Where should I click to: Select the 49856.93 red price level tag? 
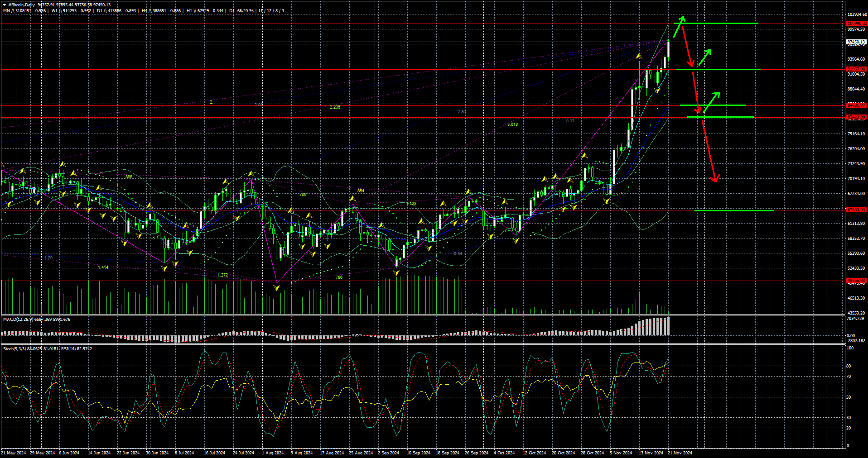(856, 281)
